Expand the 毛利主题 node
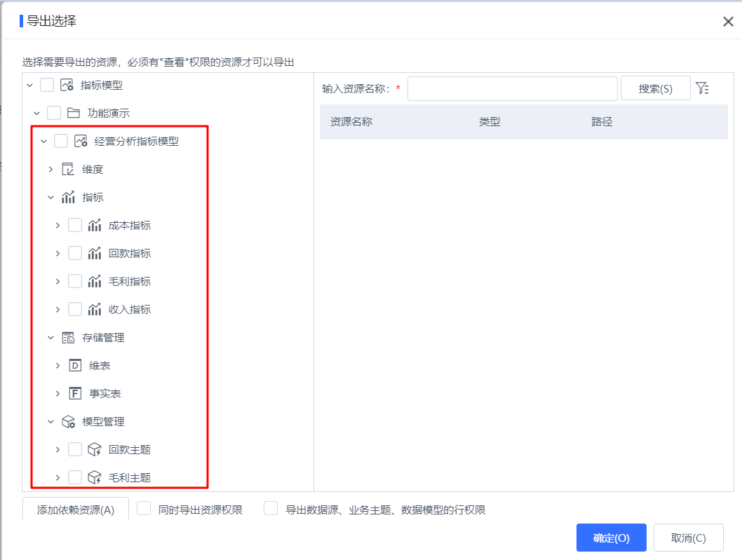 click(x=58, y=478)
